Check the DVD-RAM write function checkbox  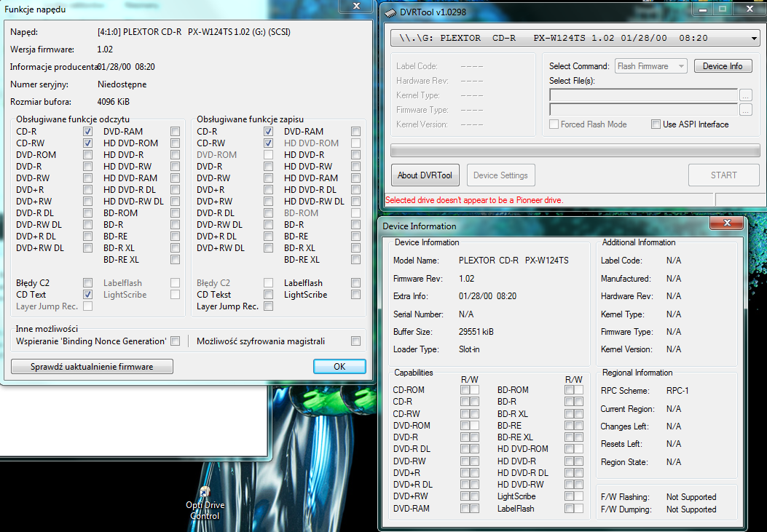tap(355, 132)
